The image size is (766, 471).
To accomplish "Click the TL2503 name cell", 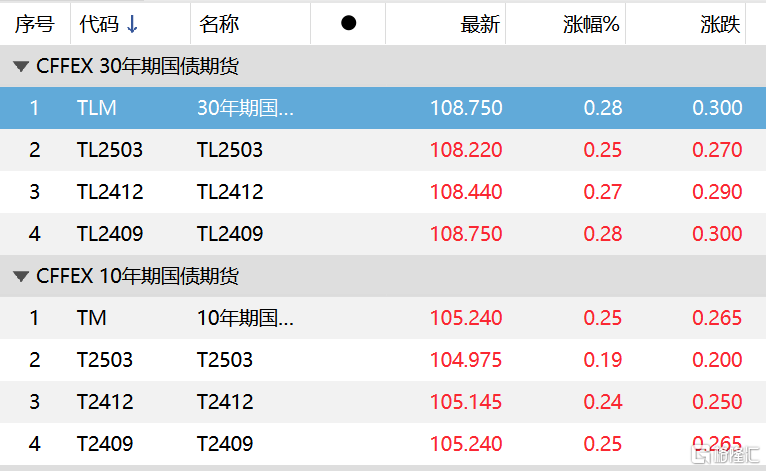I will coord(230,150).
